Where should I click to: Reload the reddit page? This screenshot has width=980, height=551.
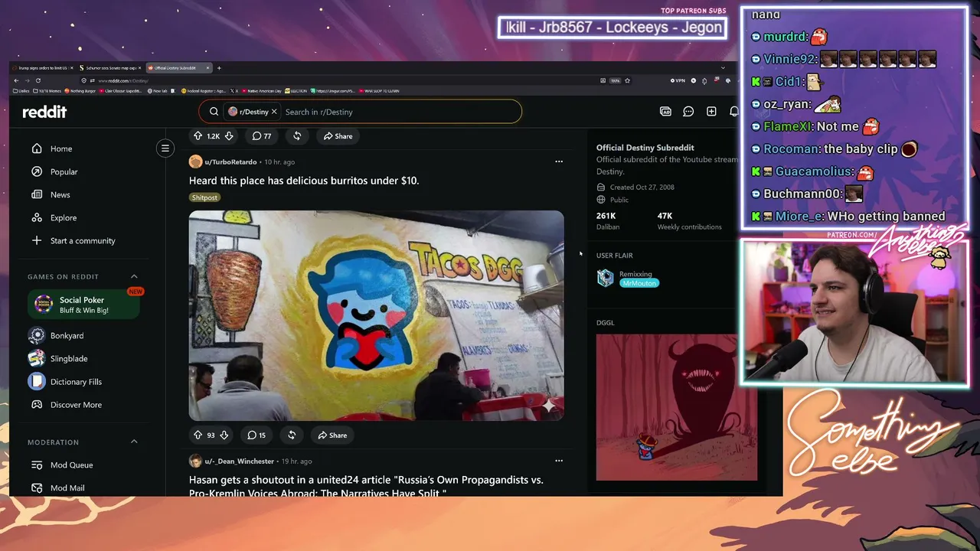pyautogui.click(x=38, y=80)
